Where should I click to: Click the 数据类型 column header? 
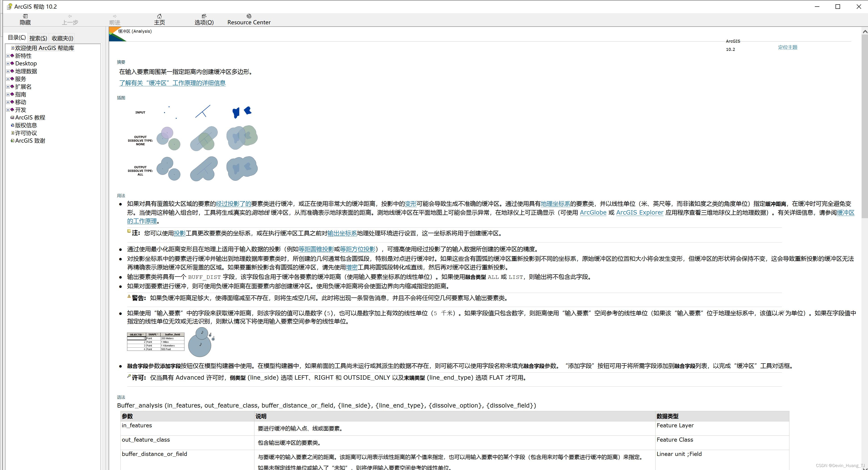[722, 416]
